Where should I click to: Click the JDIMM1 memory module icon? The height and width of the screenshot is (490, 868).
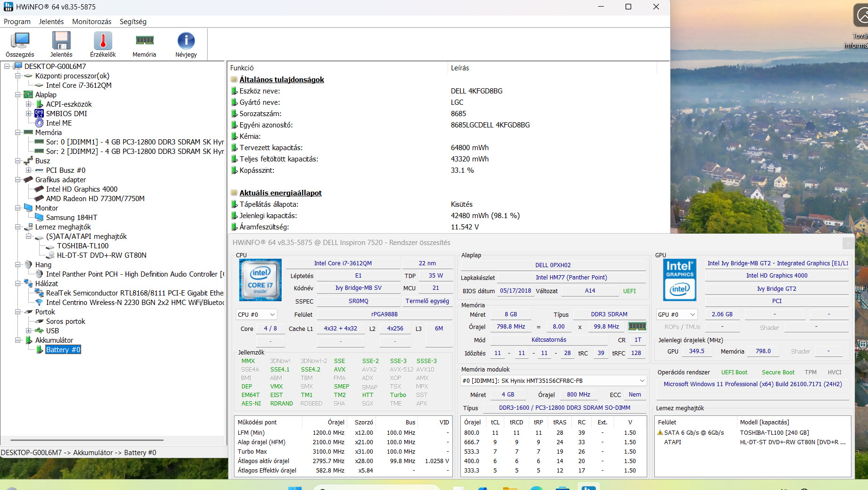point(39,142)
